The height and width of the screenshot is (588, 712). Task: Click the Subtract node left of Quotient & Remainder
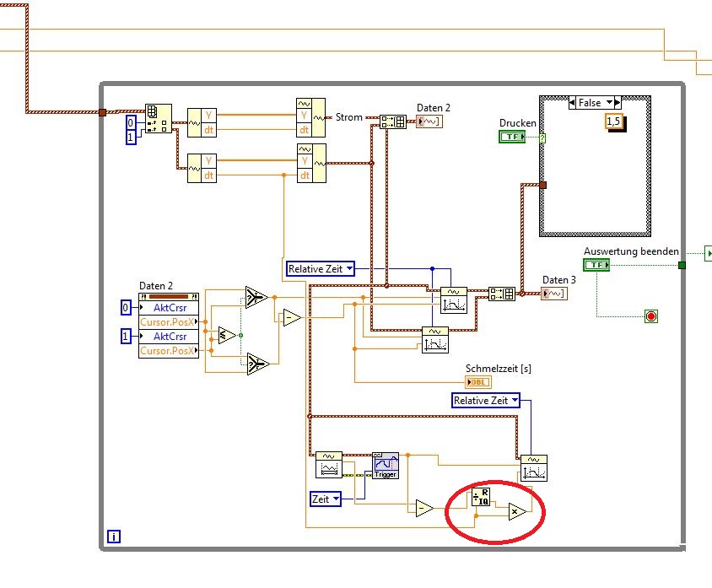(x=423, y=508)
